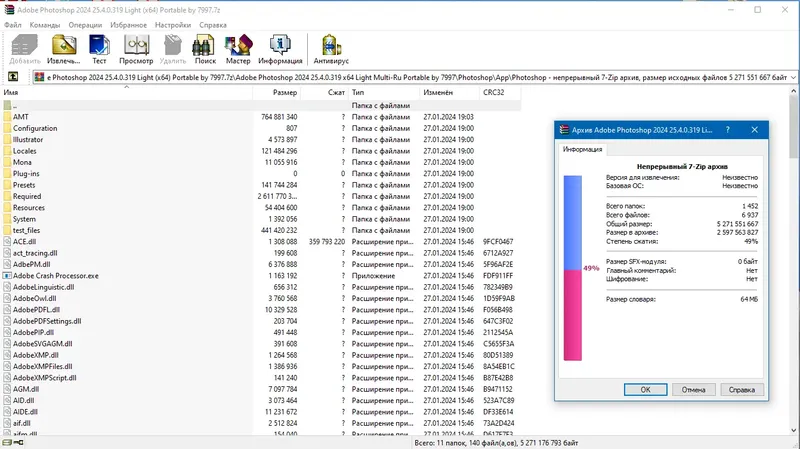Click Отмена (Cancel) in the dialog
The height and width of the screenshot is (449, 800).
pos(693,389)
